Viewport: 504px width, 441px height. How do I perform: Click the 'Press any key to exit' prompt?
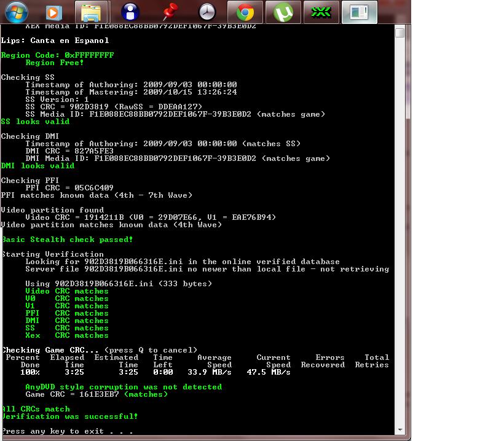(x=66, y=431)
